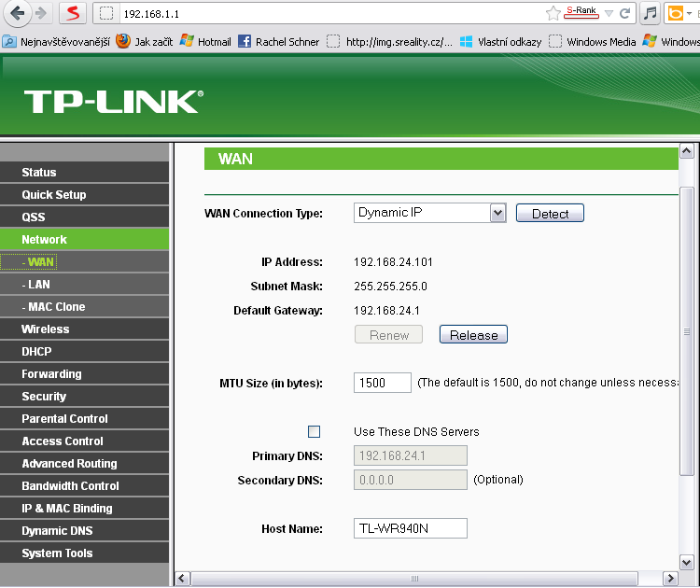Viewport: 700px width, 588px height.
Task: Click the orange toolbar icon at far right
Action: pyautogui.click(x=676, y=13)
